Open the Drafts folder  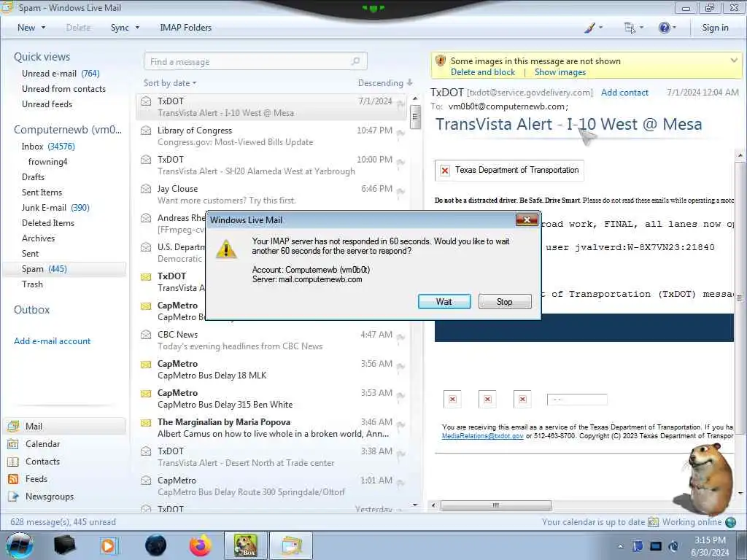point(33,176)
